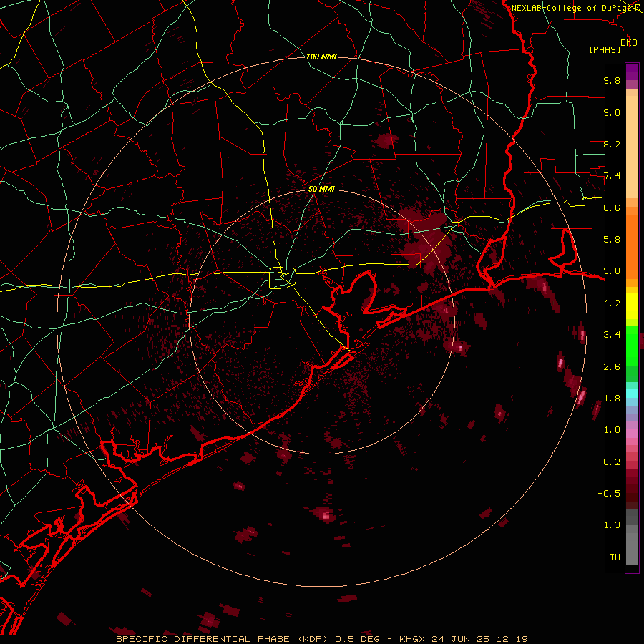
Task: Click the 4.2 value on the color scale
Action: (612, 303)
